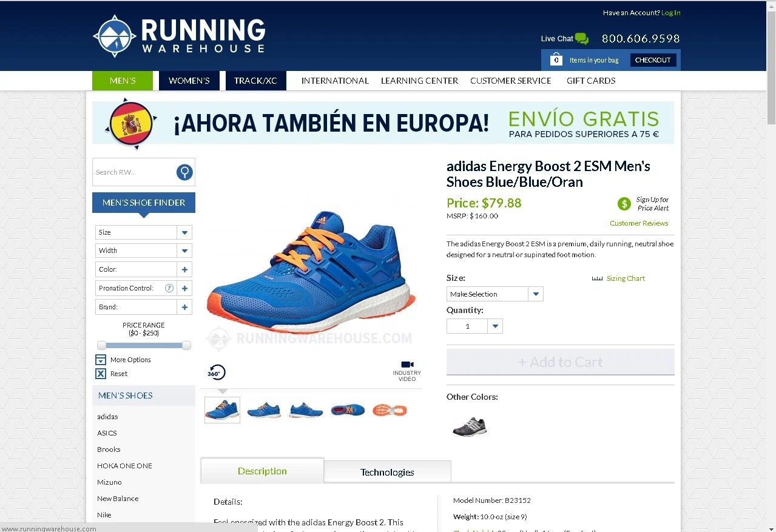Choose the grey shoe under Other Colors
The height and width of the screenshot is (532, 776).
(x=470, y=426)
